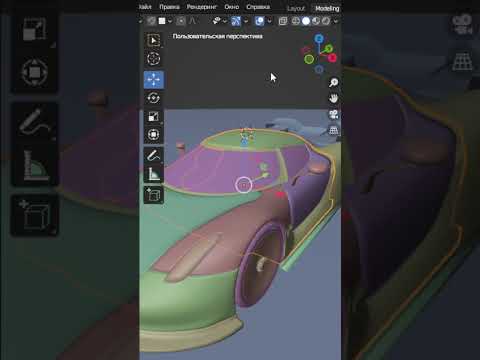Enable solid viewport shading mode
This screenshot has width=480, height=360.
[x=306, y=21]
